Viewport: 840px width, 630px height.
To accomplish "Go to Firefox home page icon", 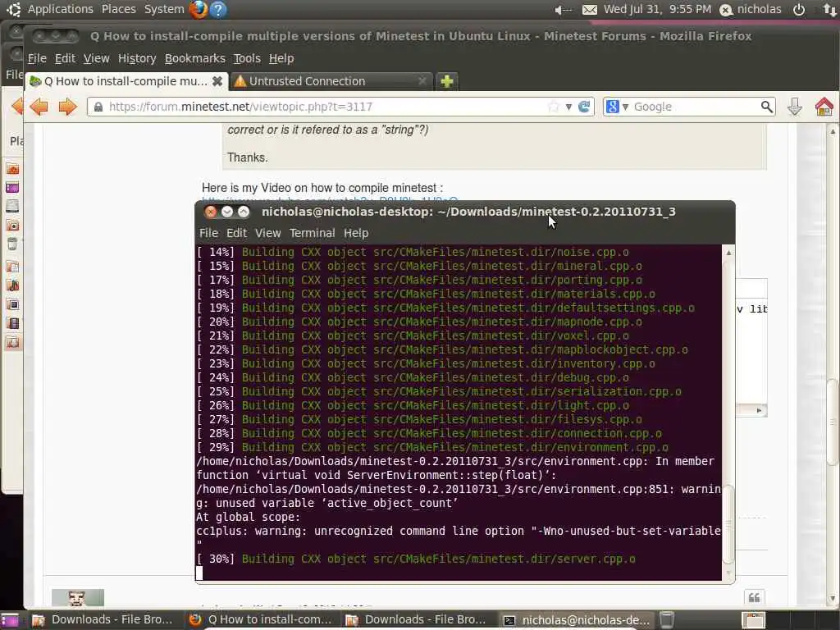I will point(824,107).
